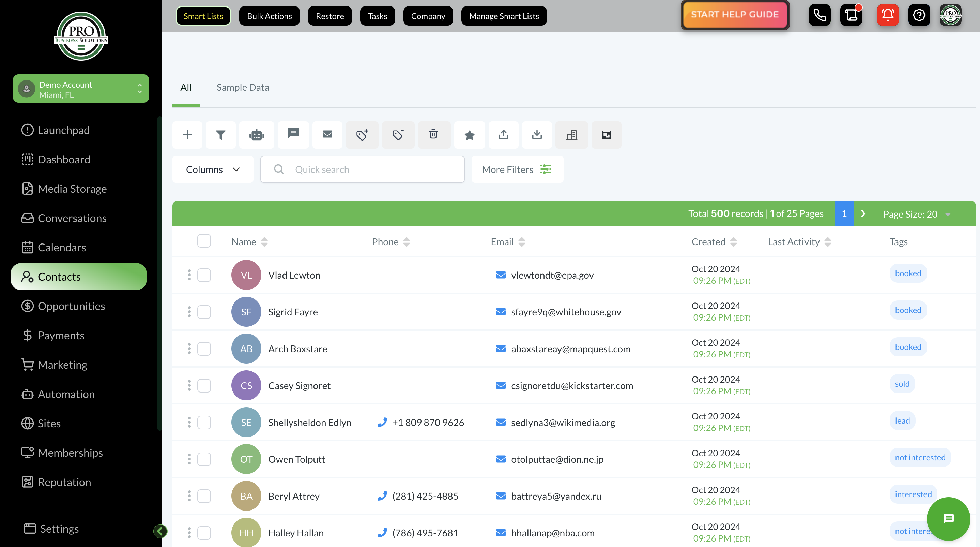Click the add contact plus icon
This screenshot has height=547, width=980.
coord(187,135)
